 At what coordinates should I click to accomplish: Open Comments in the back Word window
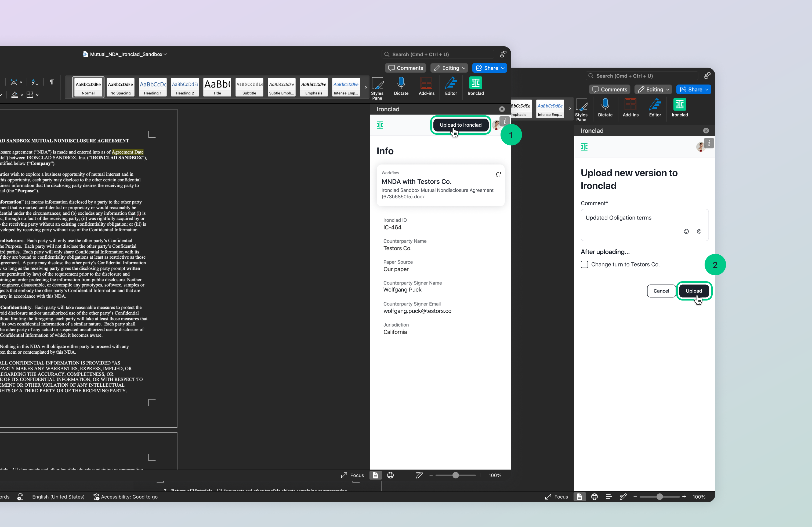(x=610, y=90)
